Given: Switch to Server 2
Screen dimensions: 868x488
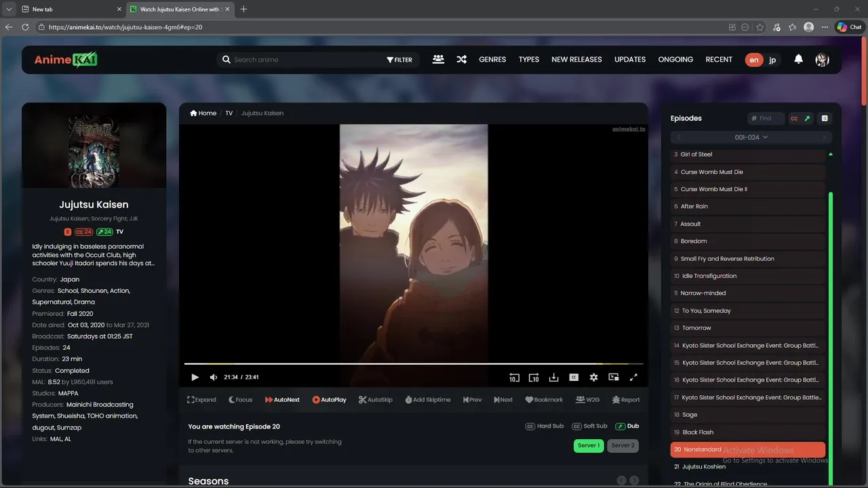Looking at the screenshot, I should pos(623,445).
